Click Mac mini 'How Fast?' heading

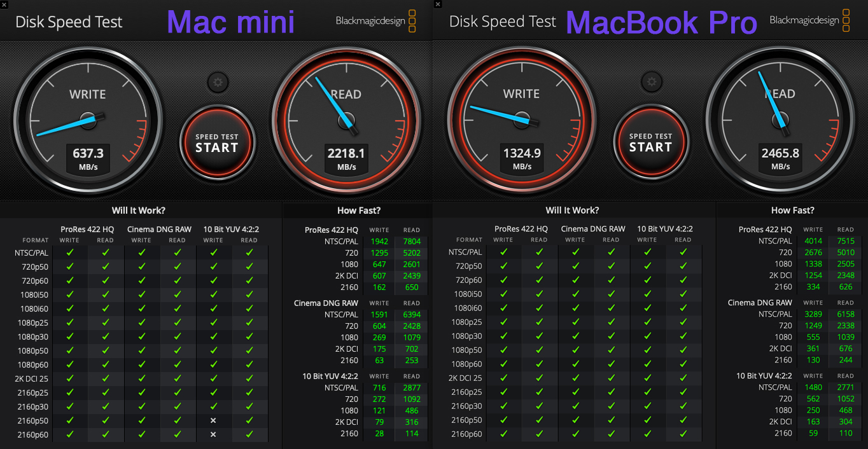[x=359, y=211]
